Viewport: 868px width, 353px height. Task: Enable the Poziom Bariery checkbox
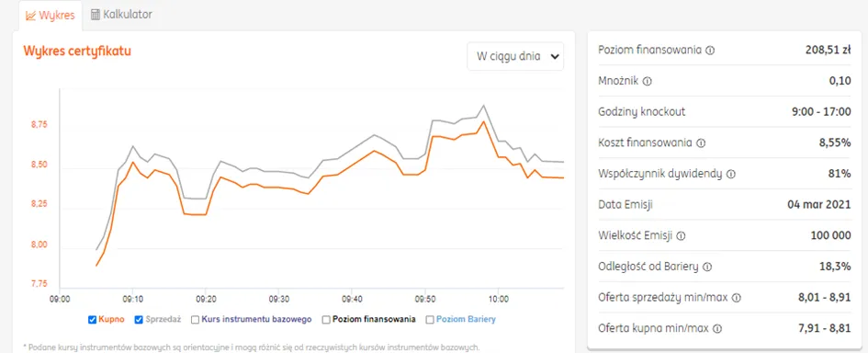point(430,320)
